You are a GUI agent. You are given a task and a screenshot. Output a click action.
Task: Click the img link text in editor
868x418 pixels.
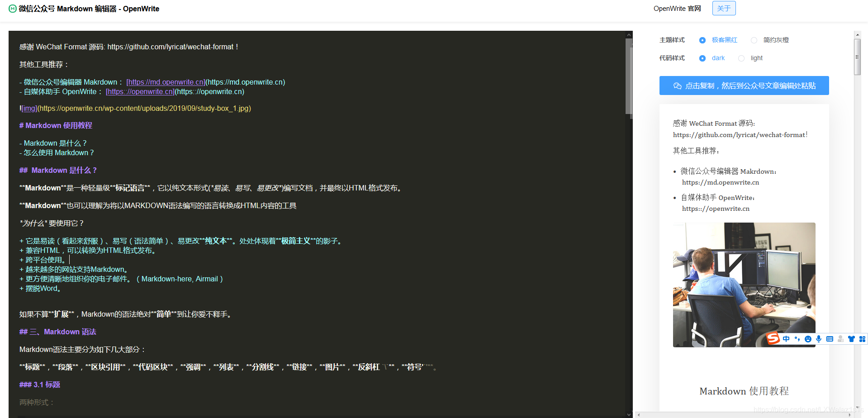click(x=29, y=108)
